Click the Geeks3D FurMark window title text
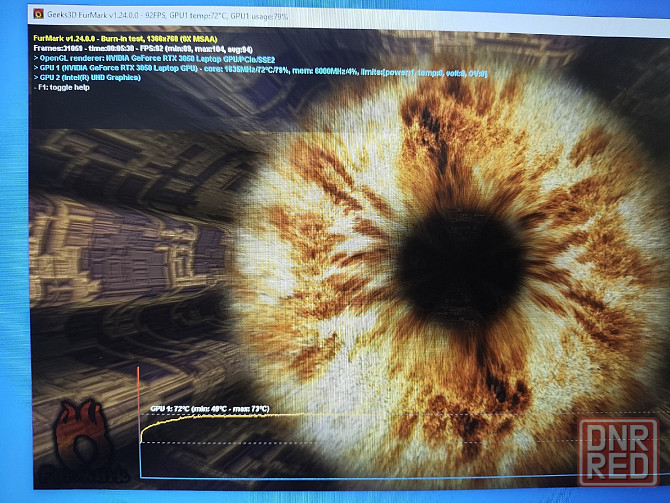Image resolution: width=670 pixels, height=503 pixels. pyautogui.click(x=168, y=16)
